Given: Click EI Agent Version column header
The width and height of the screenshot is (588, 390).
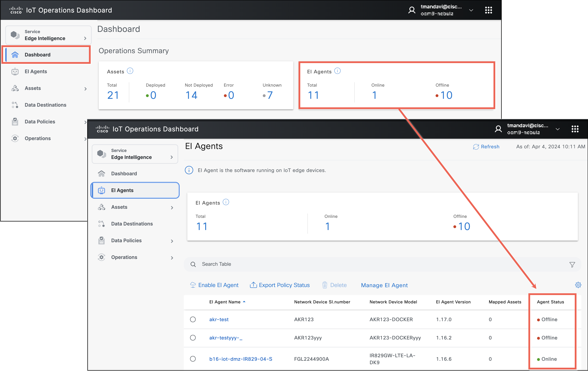Looking at the screenshot, I should tap(453, 302).
